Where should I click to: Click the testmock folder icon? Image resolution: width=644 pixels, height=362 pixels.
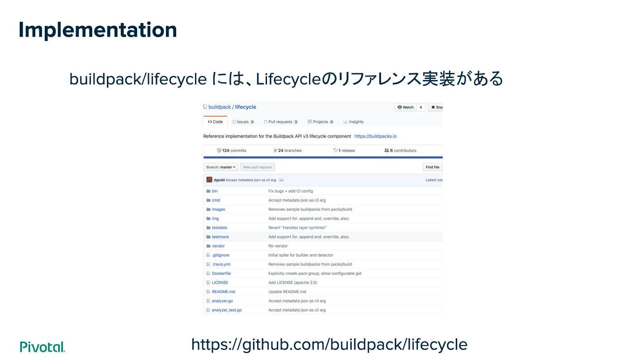(x=208, y=237)
